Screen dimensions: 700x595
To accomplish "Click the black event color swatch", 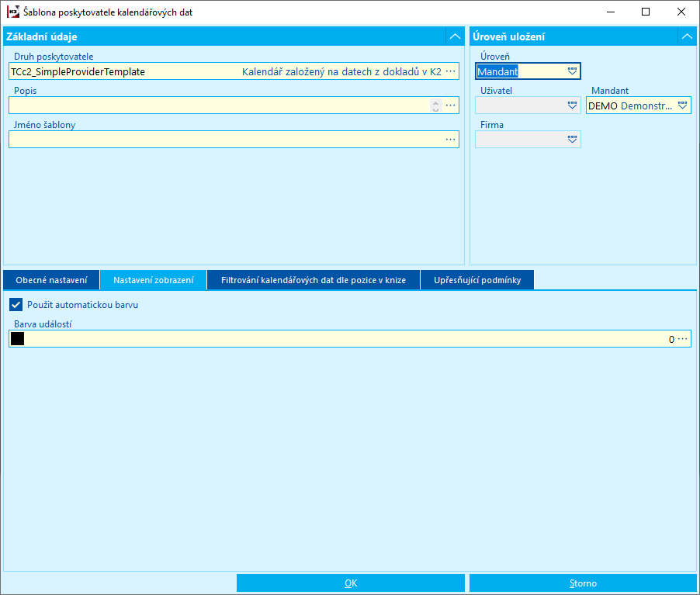I will pos(17,339).
